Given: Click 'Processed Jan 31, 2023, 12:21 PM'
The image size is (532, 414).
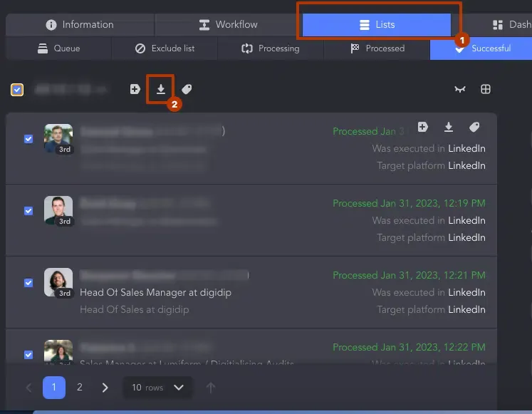Looking at the screenshot, I should pyautogui.click(x=409, y=275).
